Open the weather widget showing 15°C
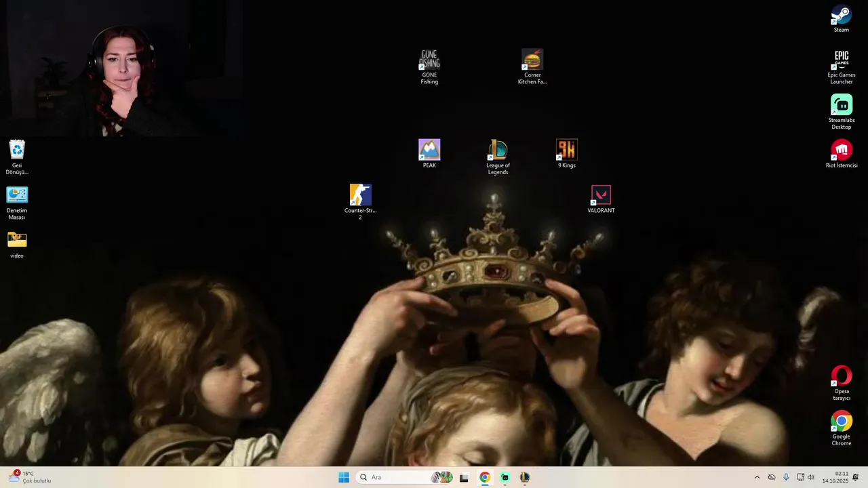868x488 pixels. pyautogui.click(x=30, y=477)
